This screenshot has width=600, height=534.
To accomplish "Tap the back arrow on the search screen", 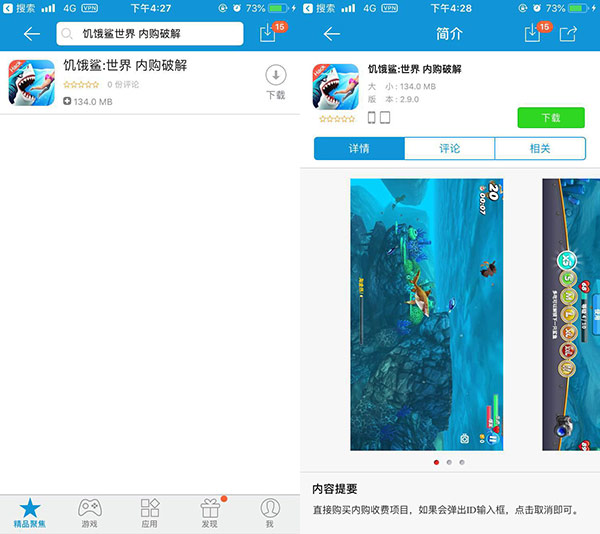I will [x=31, y=34].
